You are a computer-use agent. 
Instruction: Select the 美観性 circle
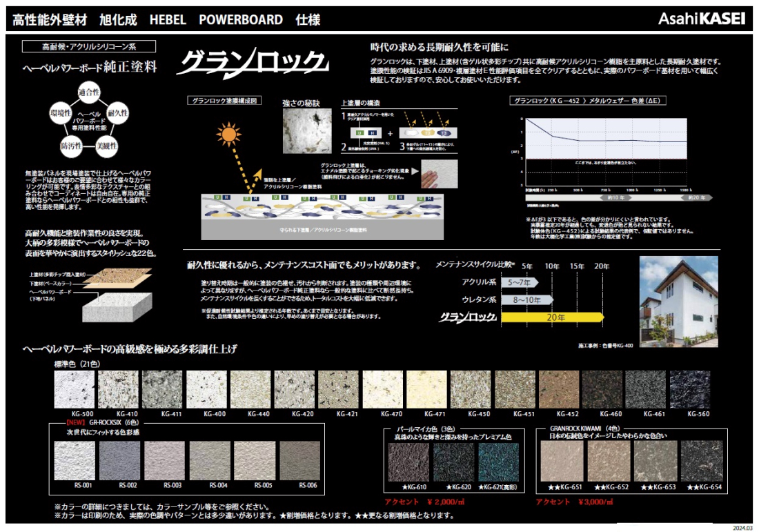(106, 146)
